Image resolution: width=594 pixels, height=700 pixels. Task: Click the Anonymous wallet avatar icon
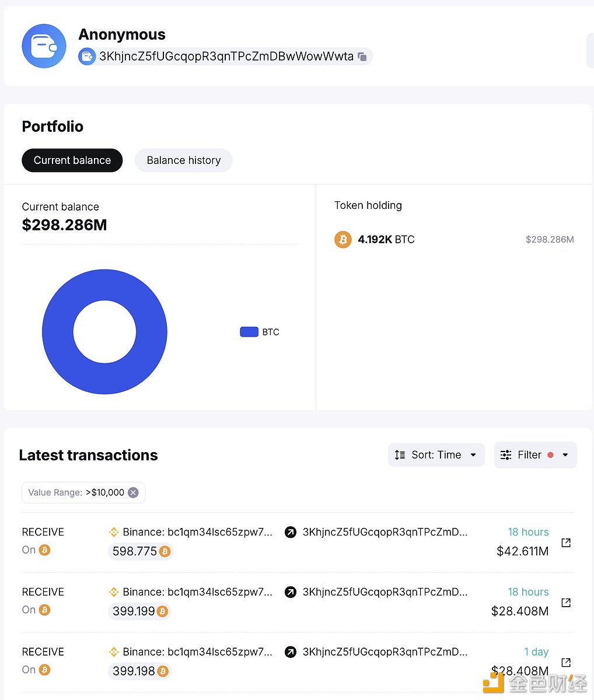click(44, 46)
